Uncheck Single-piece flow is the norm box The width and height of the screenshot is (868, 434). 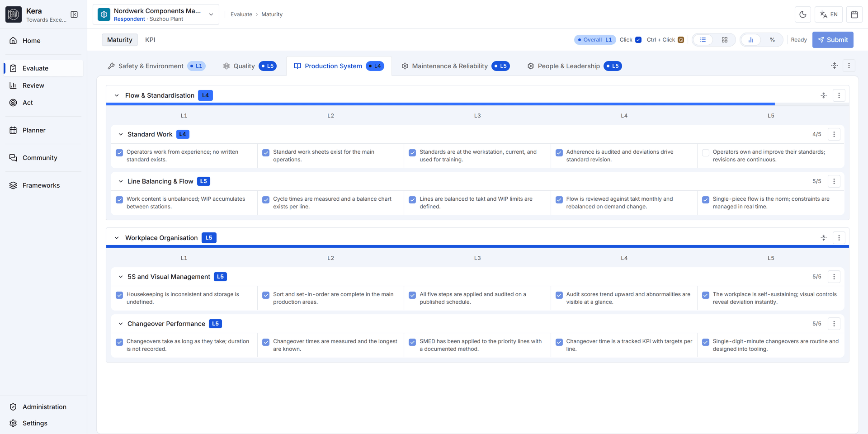coord(706,200)
